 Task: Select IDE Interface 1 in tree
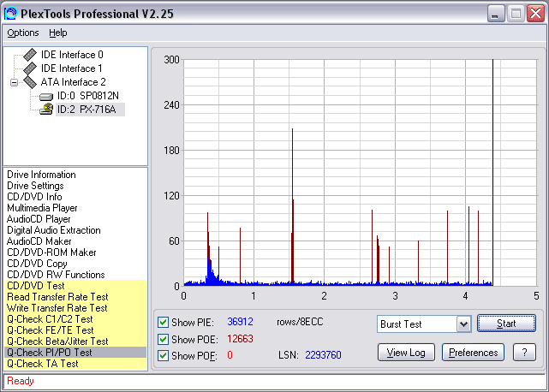click(x=72, y=68)
